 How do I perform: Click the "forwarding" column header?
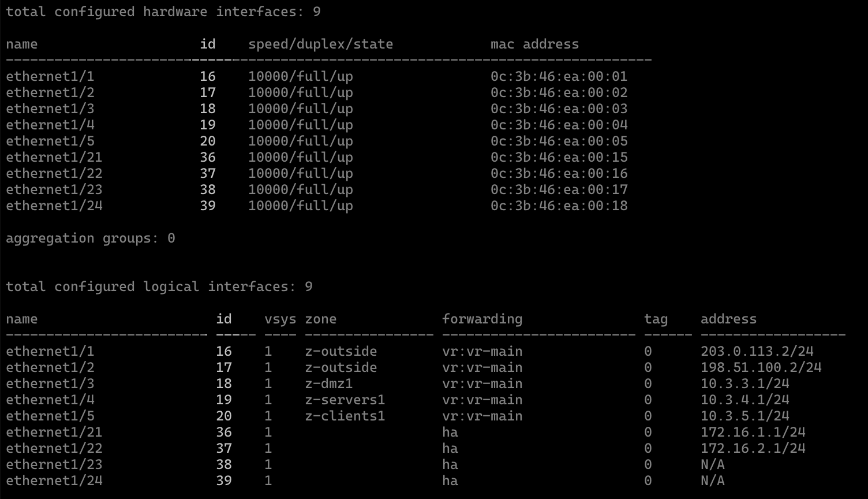coord(482,319)
